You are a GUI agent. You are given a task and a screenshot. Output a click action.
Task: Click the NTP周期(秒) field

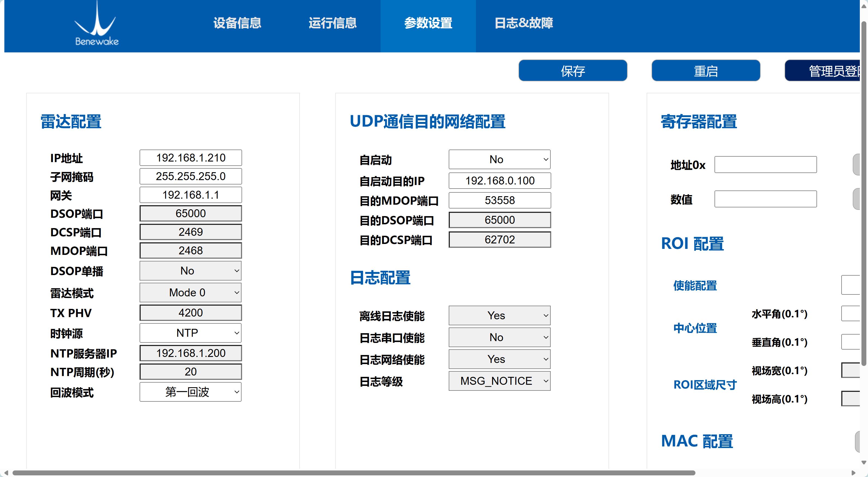191,372
